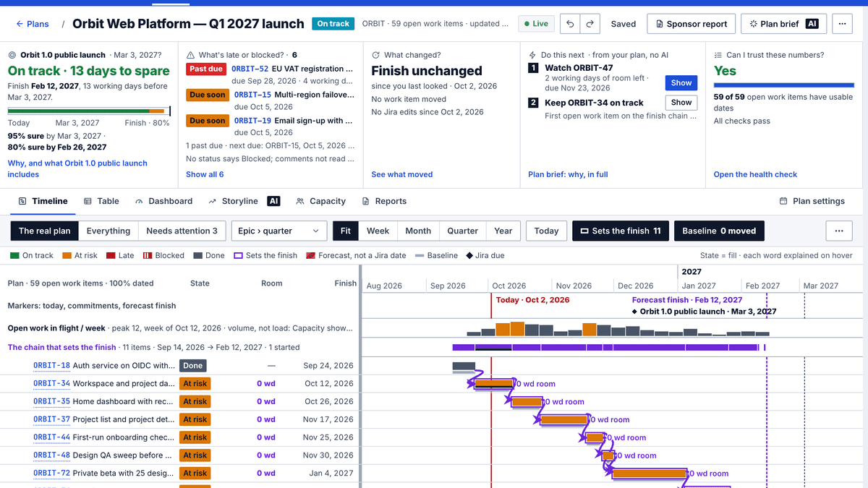Open ORBIT-37 in the work item list

click(x=51, y=419)
